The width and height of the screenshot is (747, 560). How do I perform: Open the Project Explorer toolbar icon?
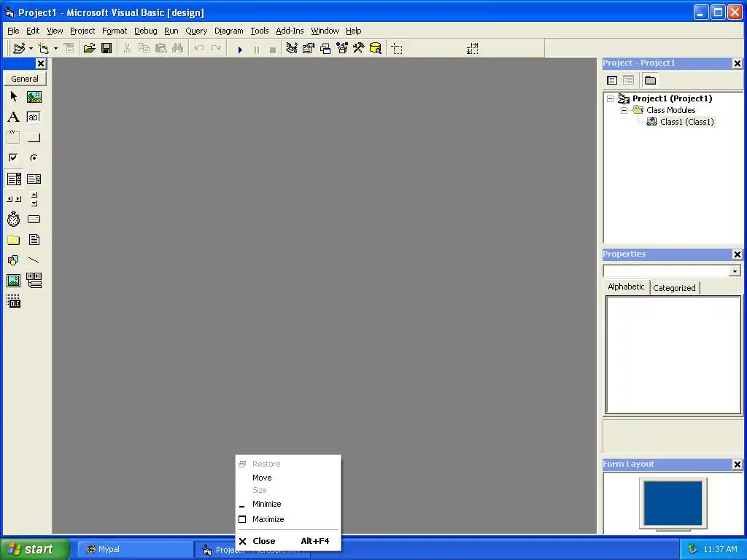[292, 48]
